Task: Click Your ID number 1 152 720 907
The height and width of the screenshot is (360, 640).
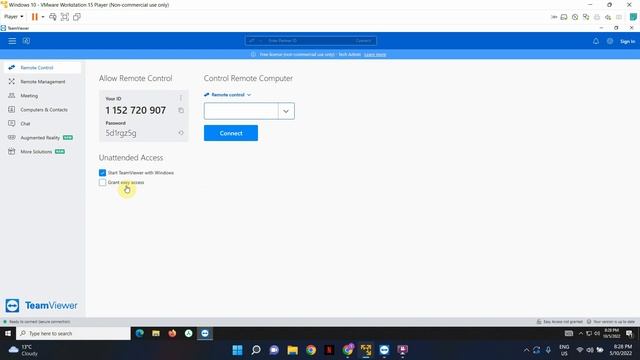Action: tap(136, 110)
